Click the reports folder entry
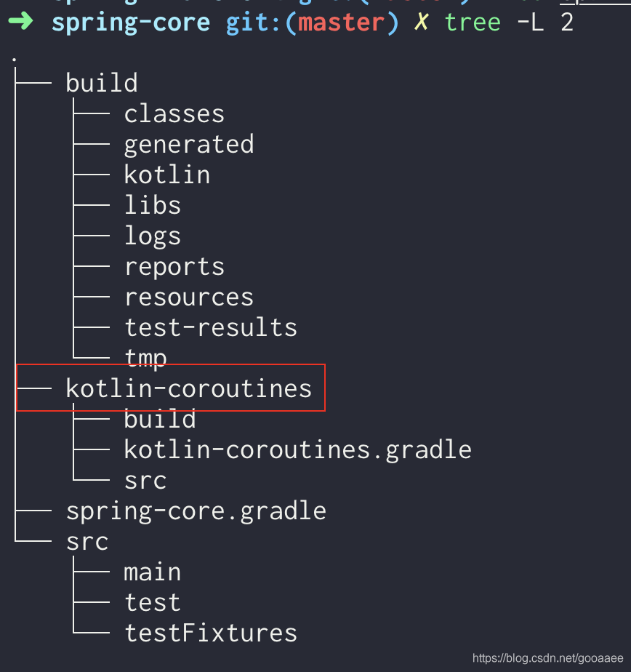 click(174, 266)
